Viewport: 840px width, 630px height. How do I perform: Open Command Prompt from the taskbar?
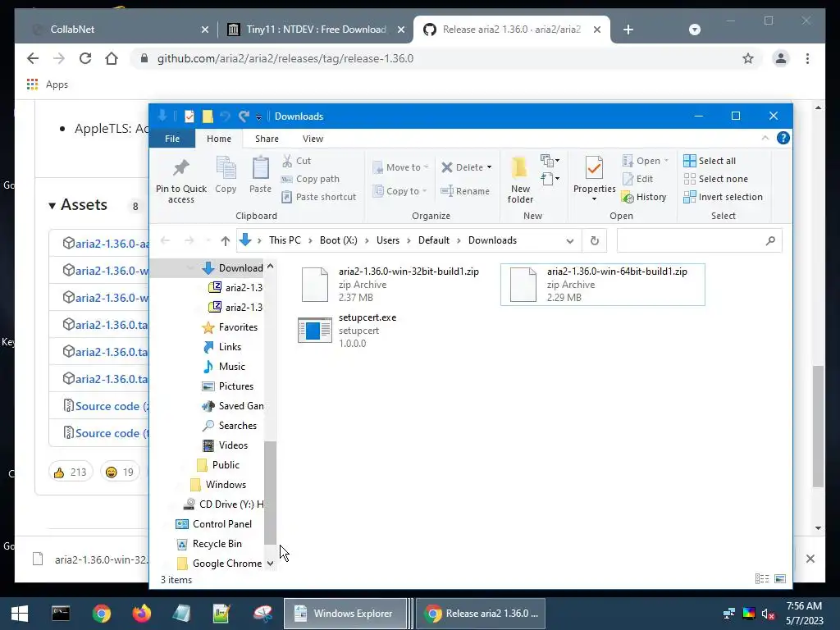click(61, 614)
